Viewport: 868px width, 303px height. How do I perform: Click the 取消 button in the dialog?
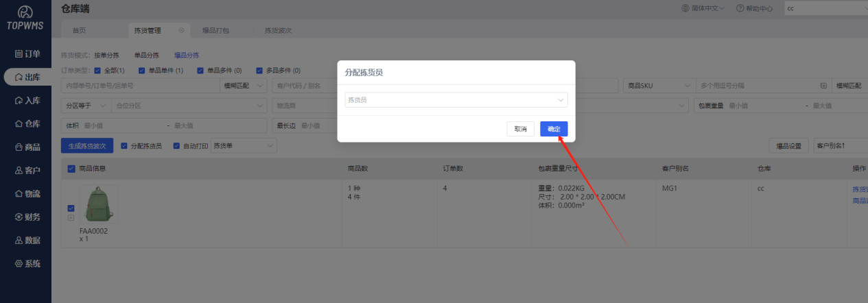click(520, 129)
